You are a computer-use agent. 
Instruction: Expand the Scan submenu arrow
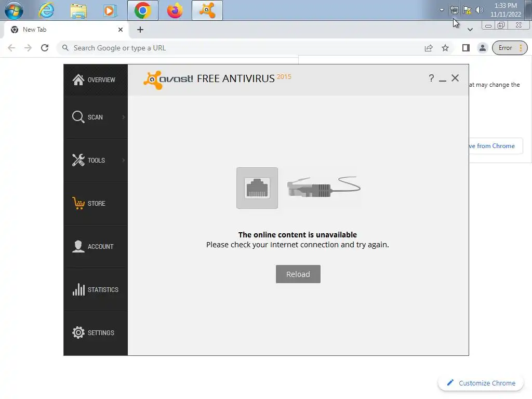pyautogui.click(x=124, y=117)
